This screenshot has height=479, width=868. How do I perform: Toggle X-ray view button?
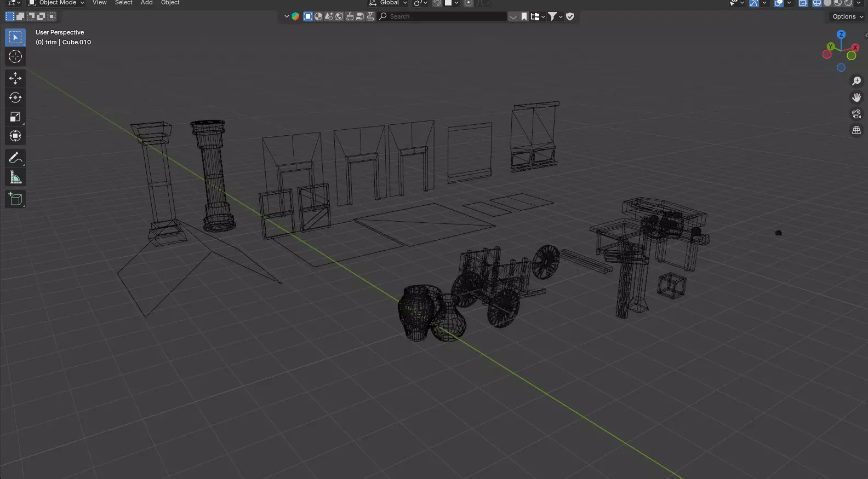pyautogui.click(x=803, y=3)
